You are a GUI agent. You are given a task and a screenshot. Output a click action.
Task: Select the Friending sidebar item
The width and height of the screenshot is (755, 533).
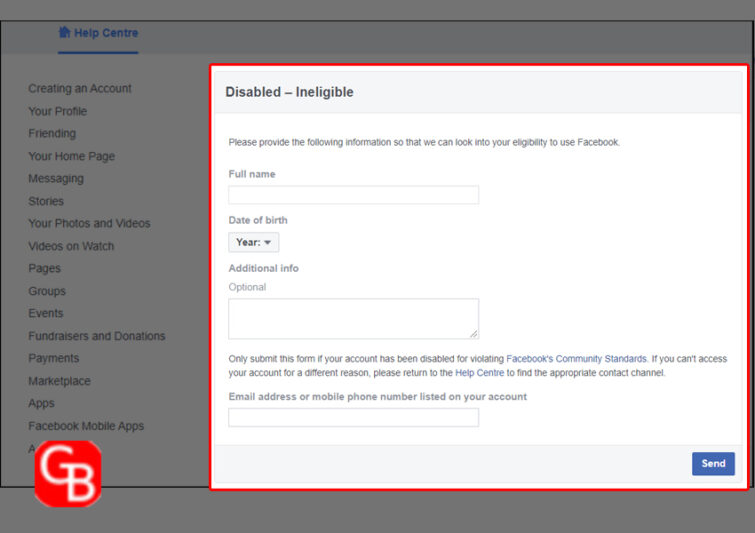point(52,133)
